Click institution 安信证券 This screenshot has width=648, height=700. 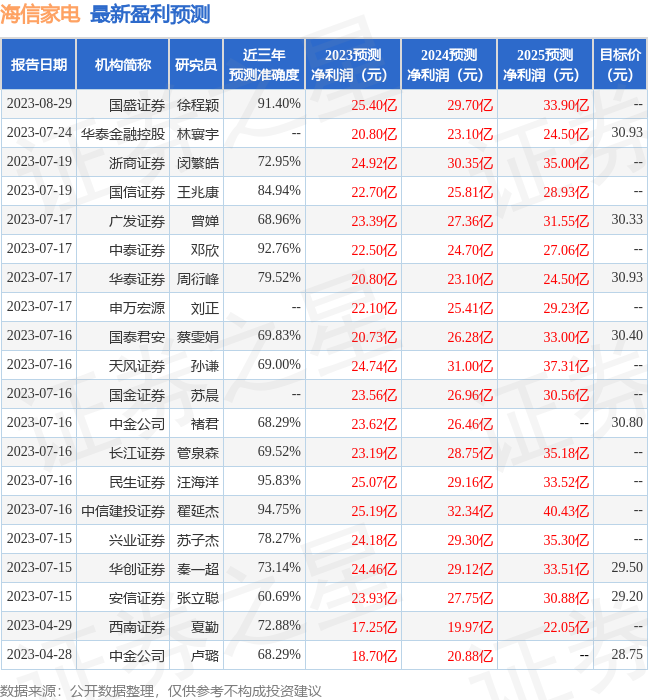point(137,598)
